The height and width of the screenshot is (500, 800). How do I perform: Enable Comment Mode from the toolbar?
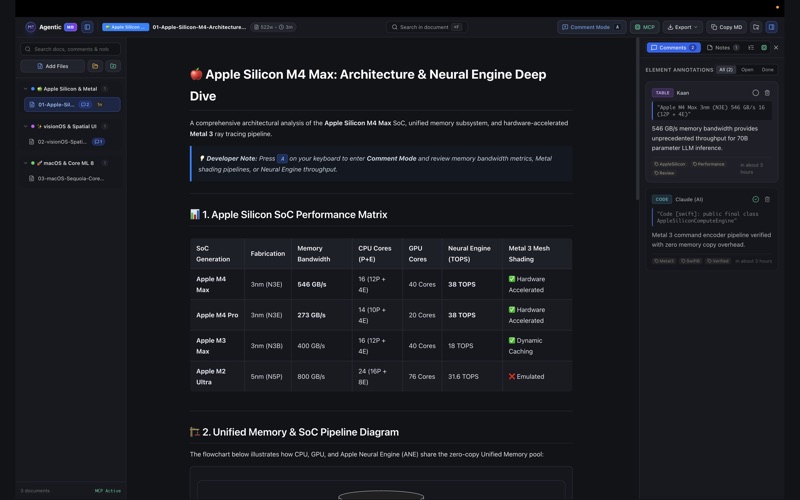591,27
